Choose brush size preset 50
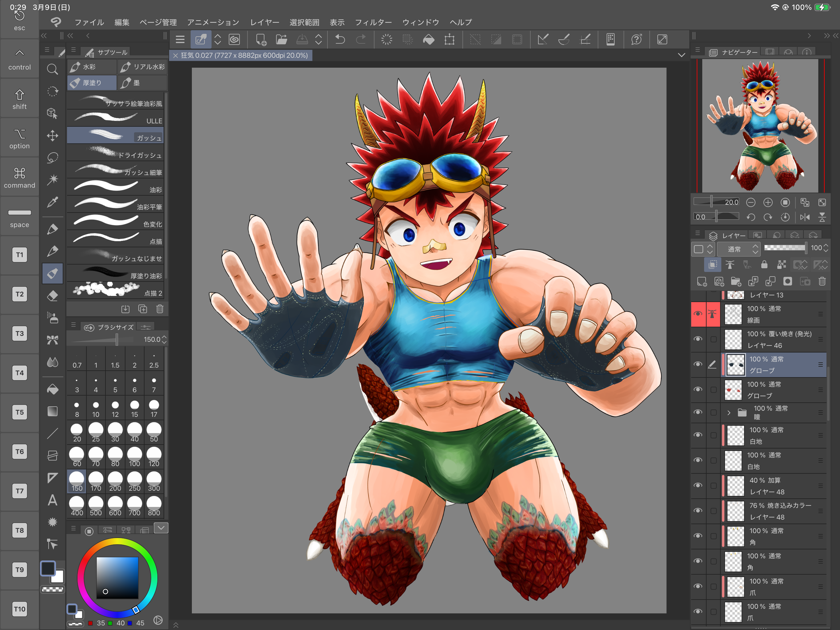This screenshot has width=840, height=630. 154,433
